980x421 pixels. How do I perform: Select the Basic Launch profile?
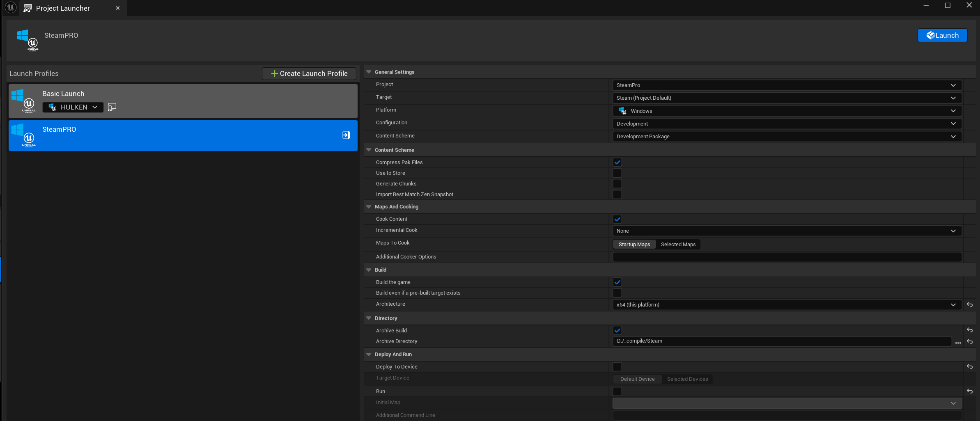click(183, 101)
